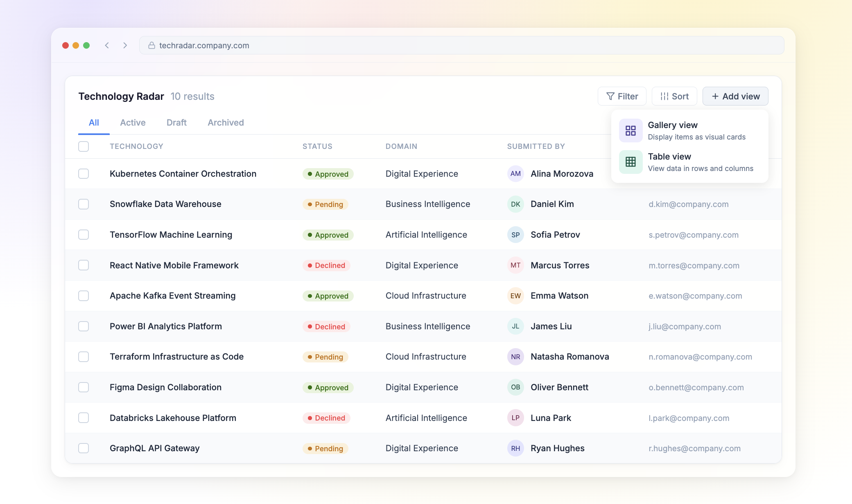Image resolution: width=852 pixels, height=504 pixels.
Task: Check the Snowflake Data Warehouse row checkbox
Action: pos(84,204)
